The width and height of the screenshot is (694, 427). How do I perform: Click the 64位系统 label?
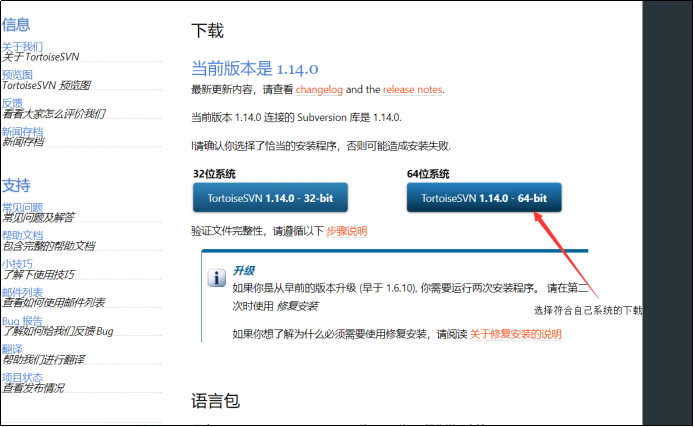tap(428, 174)
